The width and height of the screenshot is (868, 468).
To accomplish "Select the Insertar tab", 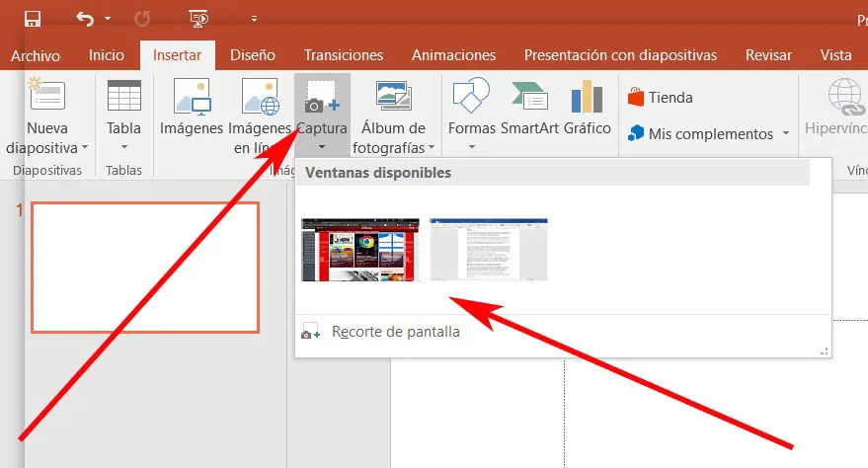I will pos(177,55).
